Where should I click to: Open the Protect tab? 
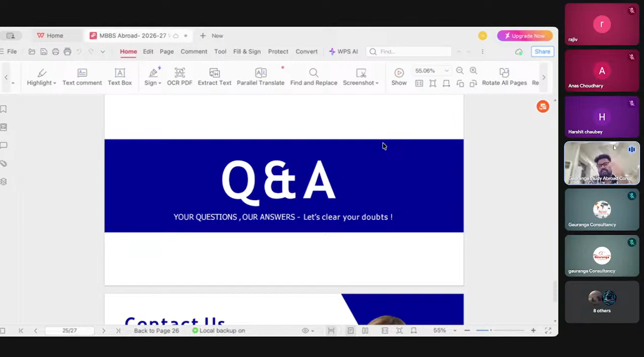278,52
